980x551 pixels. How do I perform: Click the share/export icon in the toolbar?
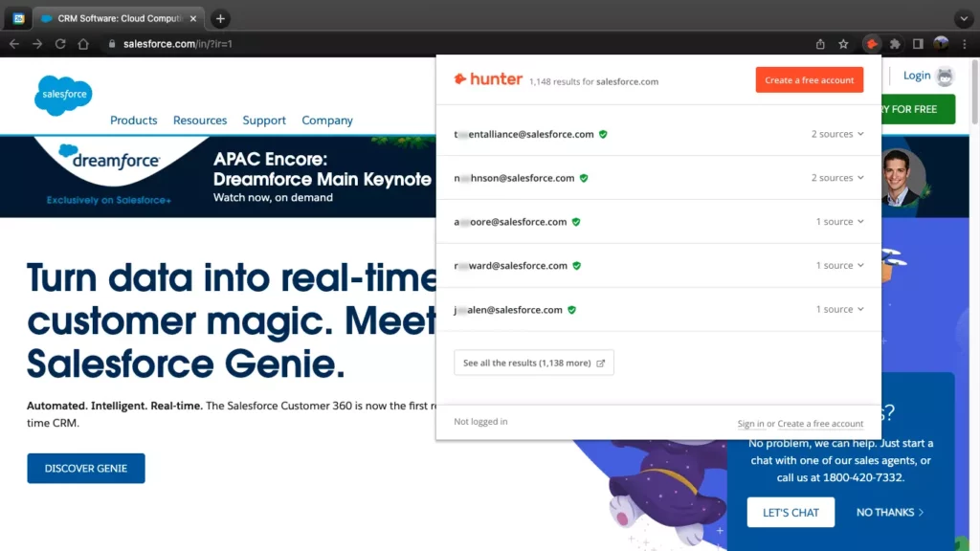pyautogui.click(x=819, y=43)
